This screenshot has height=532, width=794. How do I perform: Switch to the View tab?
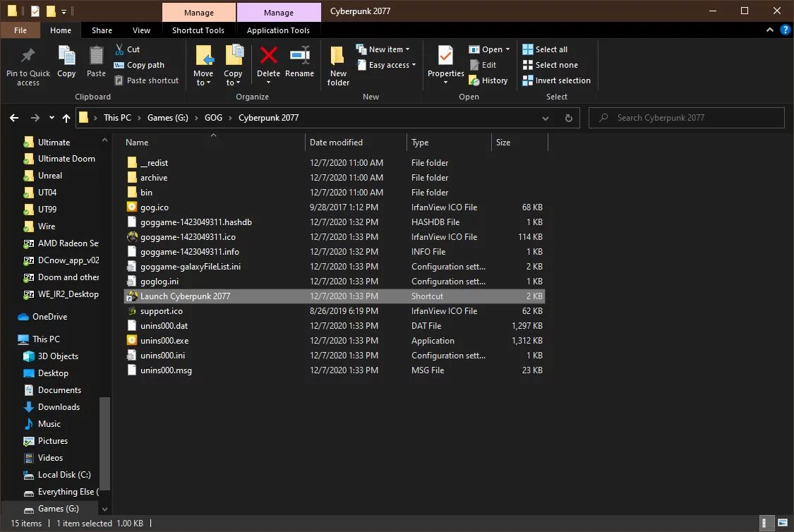[x=141, y=30]
